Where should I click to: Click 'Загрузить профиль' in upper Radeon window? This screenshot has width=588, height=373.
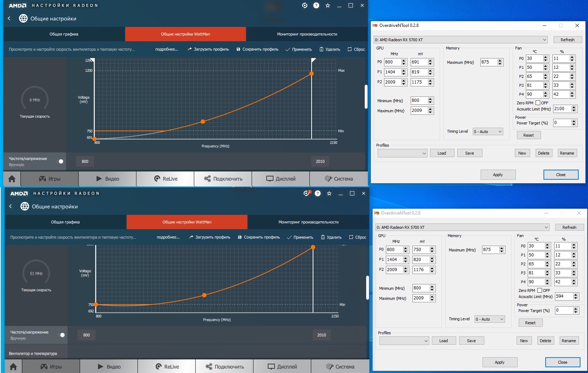208,49
